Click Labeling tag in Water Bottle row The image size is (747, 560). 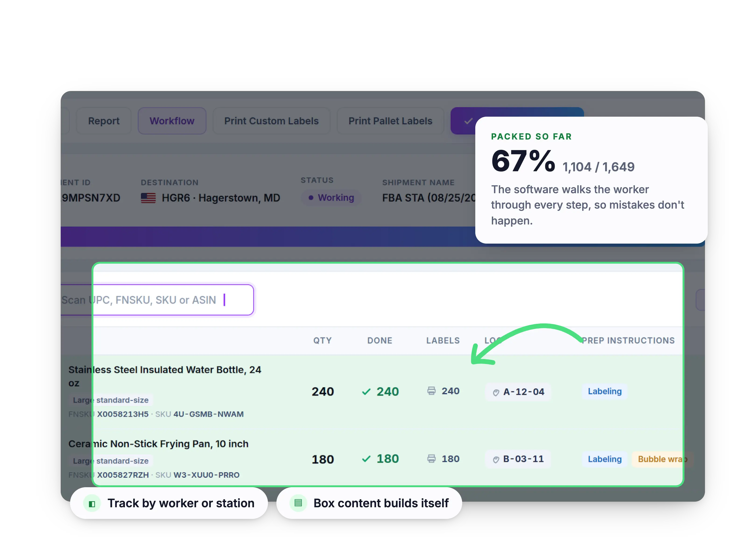(605, 391)
